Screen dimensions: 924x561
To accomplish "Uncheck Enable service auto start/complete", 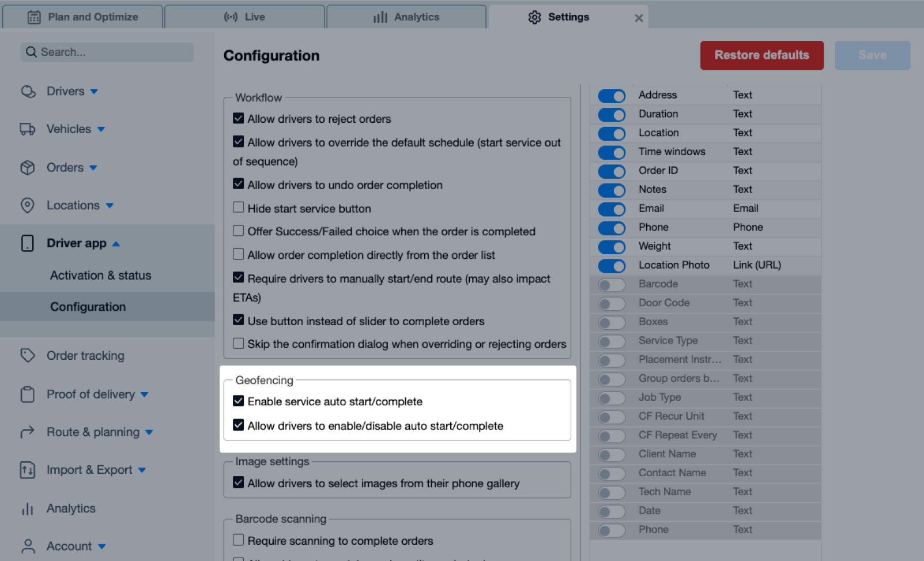I will point(239,401).
